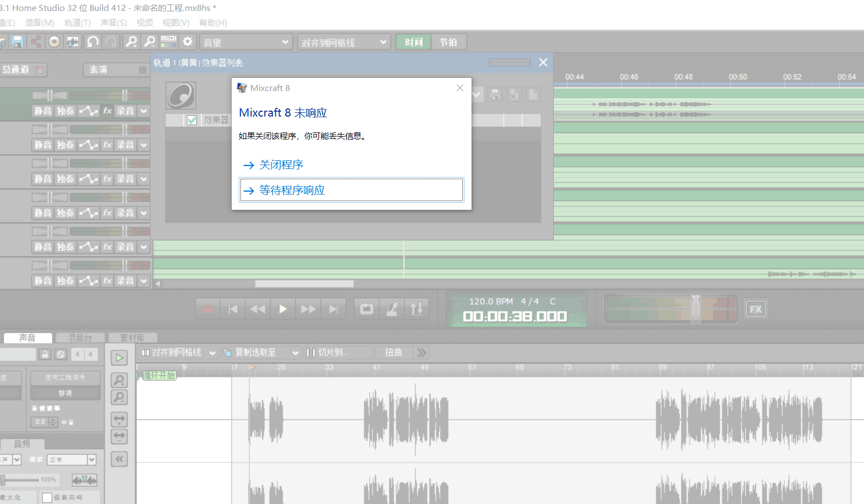
Task: Click the save preset icon in the effects list window
Action: point(494,94)
